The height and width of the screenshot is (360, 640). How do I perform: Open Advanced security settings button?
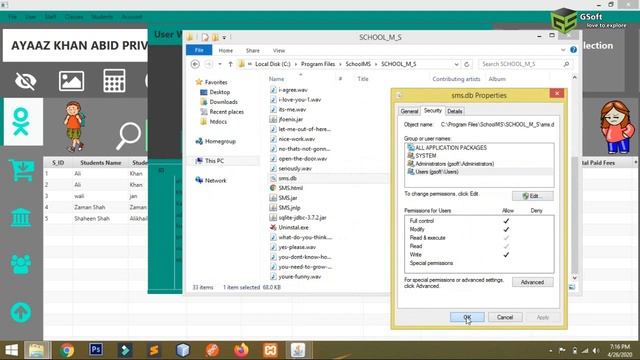[x=533, y=282]
